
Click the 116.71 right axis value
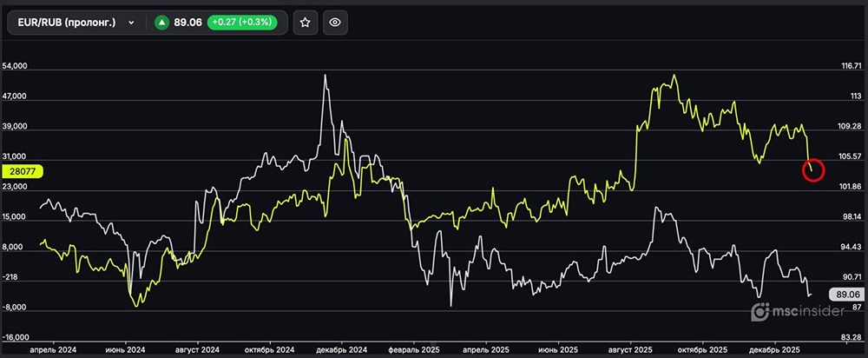pyautogui.click(x=851, y=66)
